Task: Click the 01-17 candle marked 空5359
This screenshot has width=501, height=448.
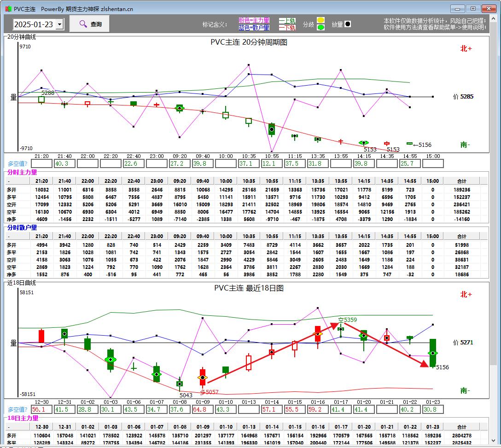Action: pos(341,329)
